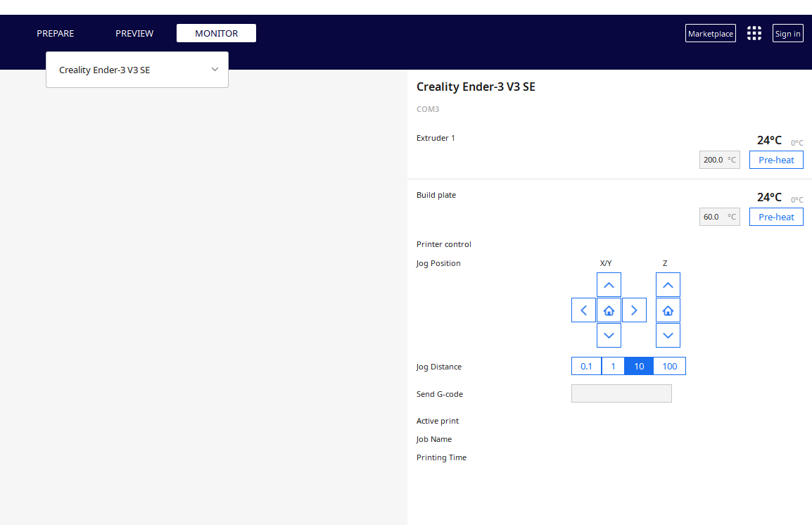
Task: Click the Job Name label
Action: tap(434, 439)
